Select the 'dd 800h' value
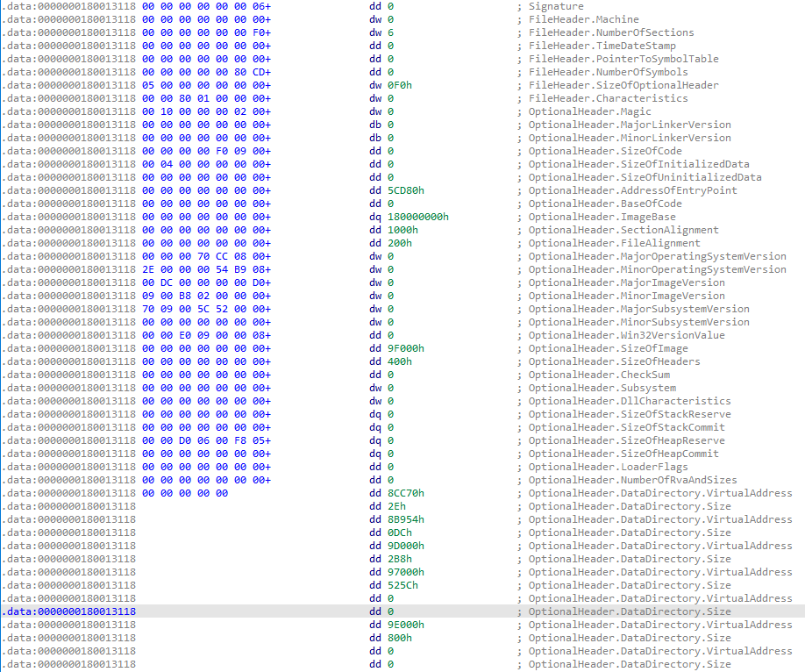This screenshot has height=672, width=805. pyautogui.click(x=391, y=638)
